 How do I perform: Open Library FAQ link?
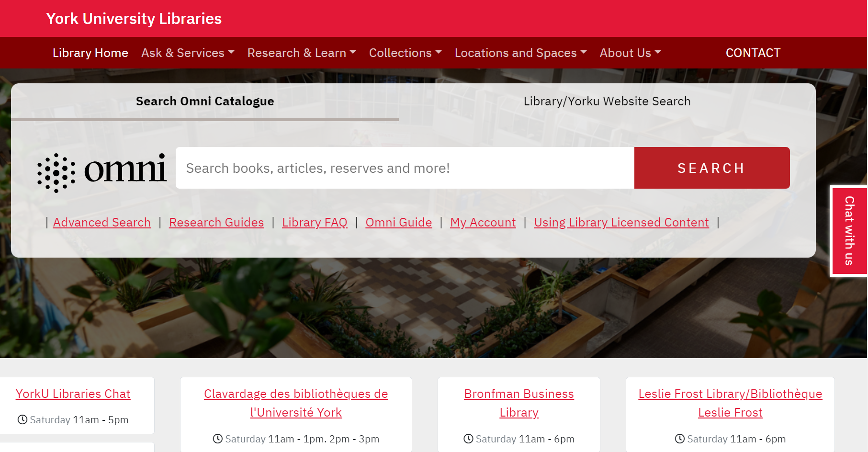click(x=315, y=223)
